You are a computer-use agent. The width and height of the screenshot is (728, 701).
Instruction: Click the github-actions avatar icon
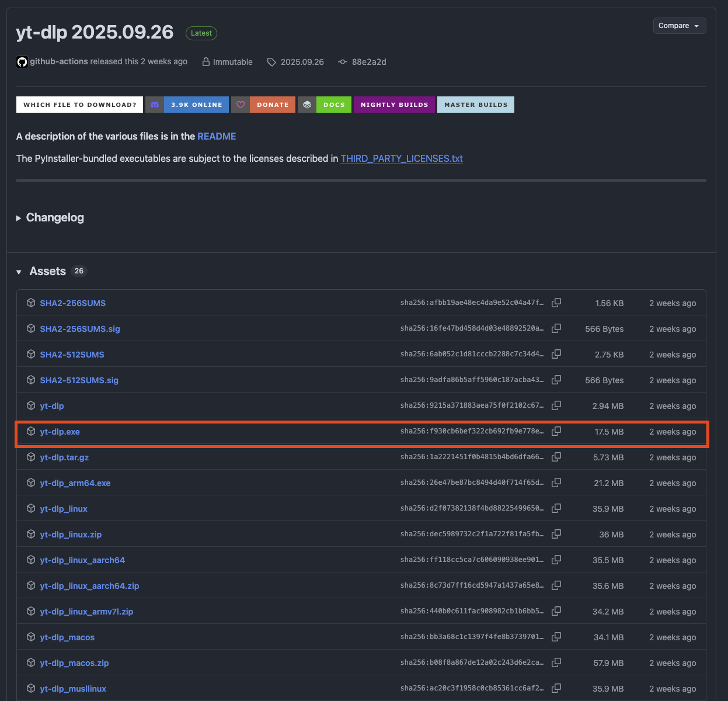22,62
